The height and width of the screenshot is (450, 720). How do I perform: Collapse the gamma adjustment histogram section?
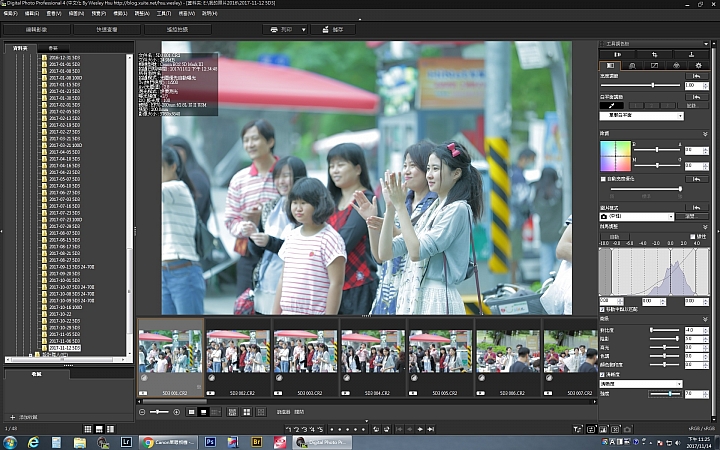[705, 227]
